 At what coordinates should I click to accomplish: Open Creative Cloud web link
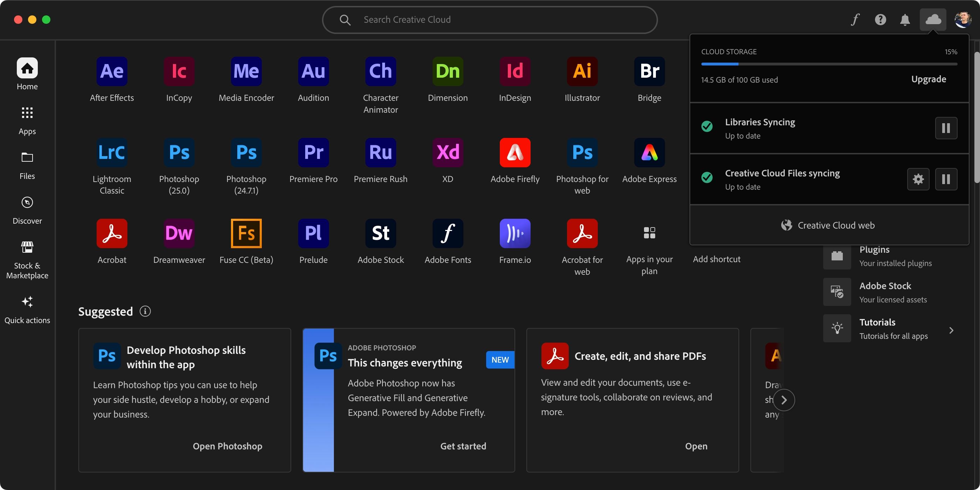click(828, 225)
